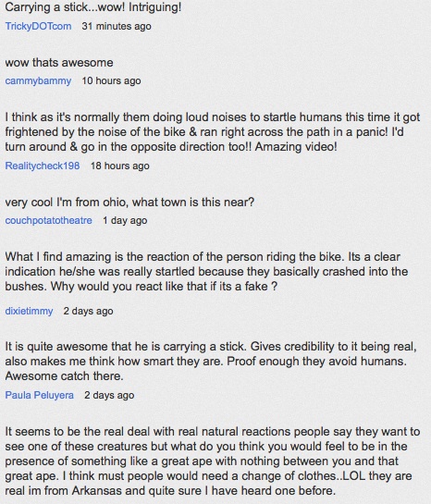Open TrickyDOTcom's user profile link
431x504 pixels.
tap(38, 26)
